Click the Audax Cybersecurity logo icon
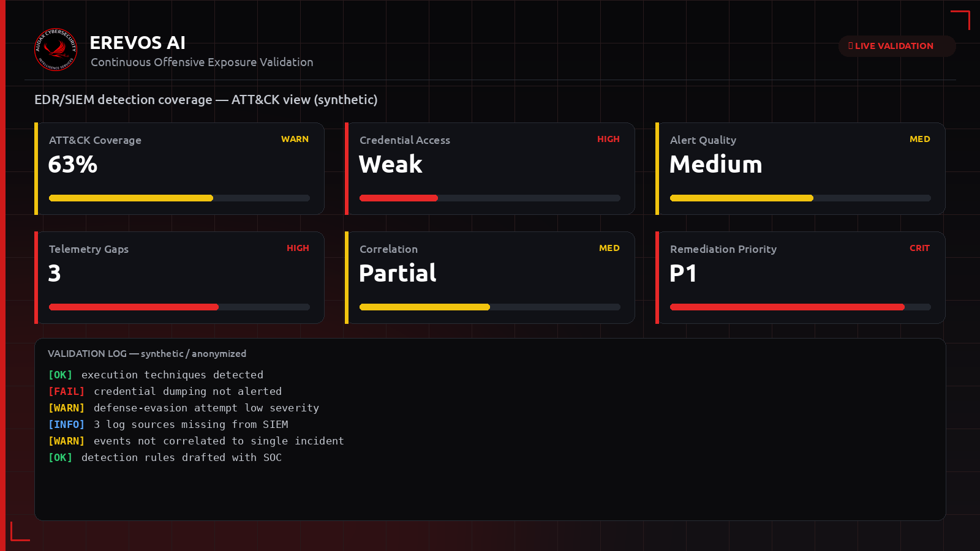The width and height of the screenshot is (980, 551). click(x=56, y=50)
